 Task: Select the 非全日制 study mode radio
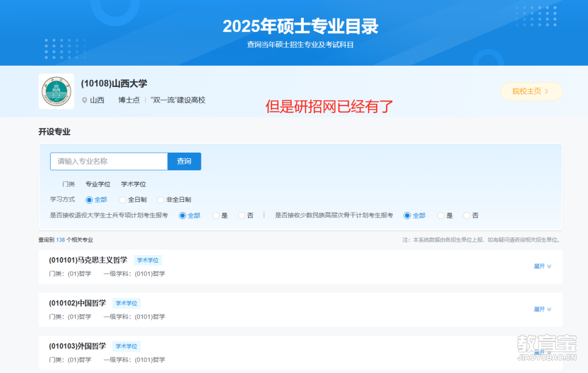[x=161, y=200]
